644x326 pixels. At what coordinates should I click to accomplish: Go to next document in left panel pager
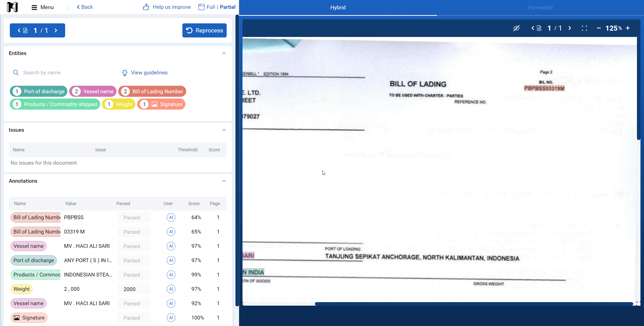pyautogui.click(x=56, y=30)
